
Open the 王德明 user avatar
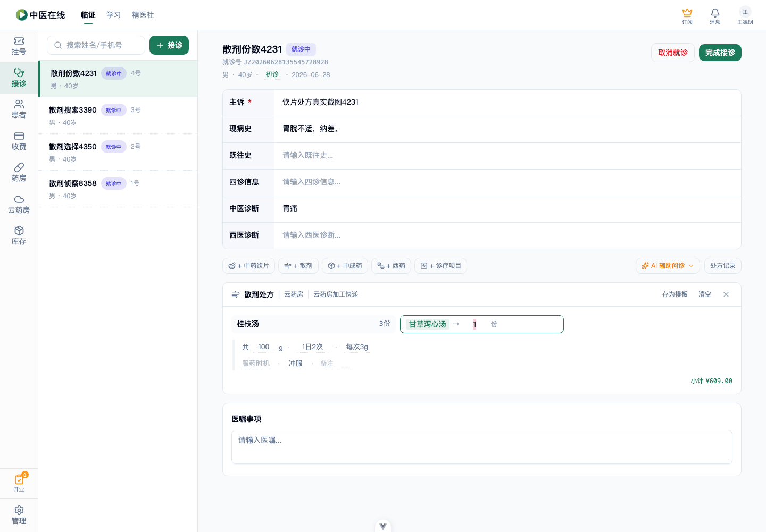coord(745,16)
